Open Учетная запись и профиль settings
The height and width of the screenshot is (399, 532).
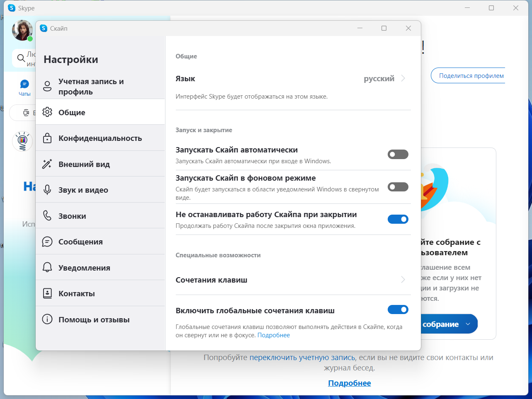tap(100, 86)
